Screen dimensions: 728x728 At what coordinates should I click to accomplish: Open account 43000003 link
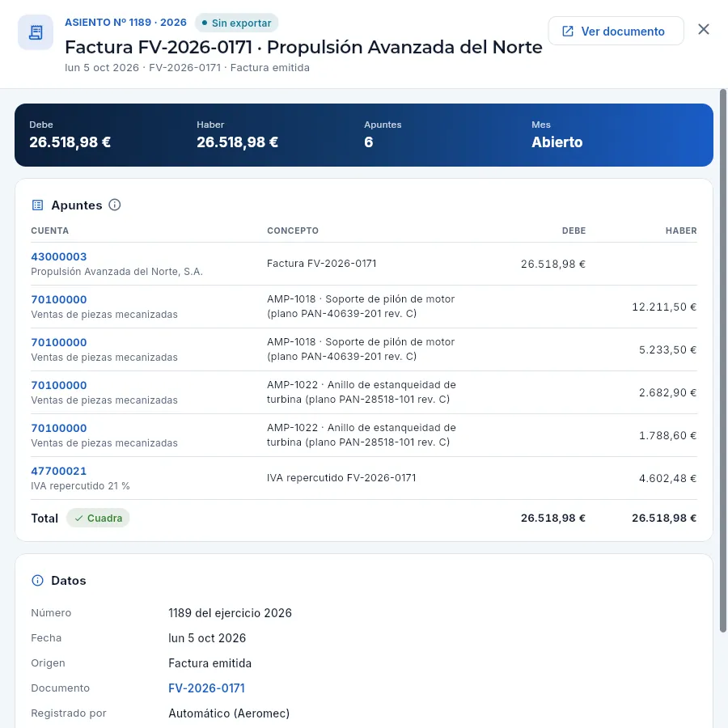coord(59,256)
